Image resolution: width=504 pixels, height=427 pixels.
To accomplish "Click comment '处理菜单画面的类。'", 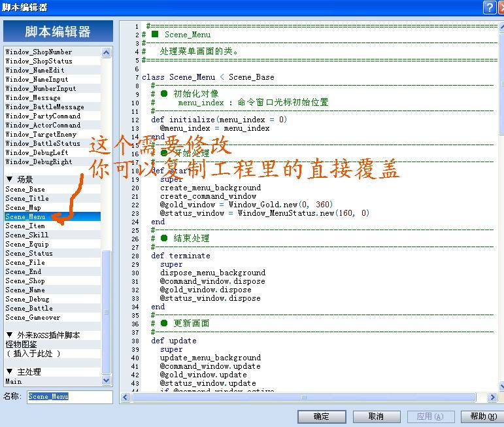I will (x=199, y=51).
